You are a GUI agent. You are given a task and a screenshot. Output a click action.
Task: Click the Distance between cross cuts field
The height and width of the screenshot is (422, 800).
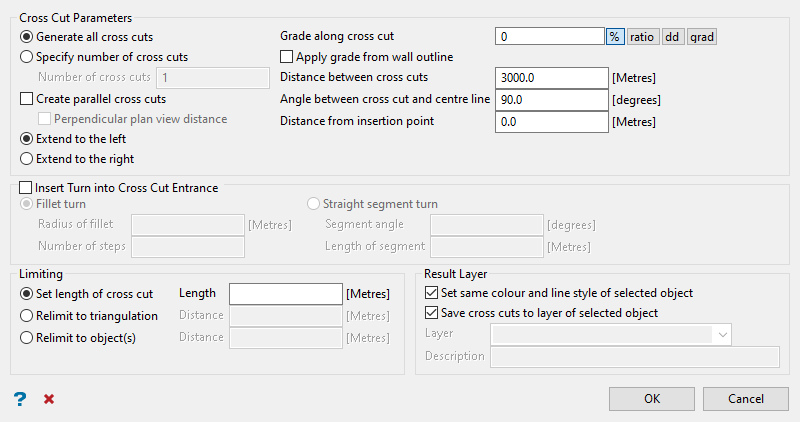(x=551, y=78)
